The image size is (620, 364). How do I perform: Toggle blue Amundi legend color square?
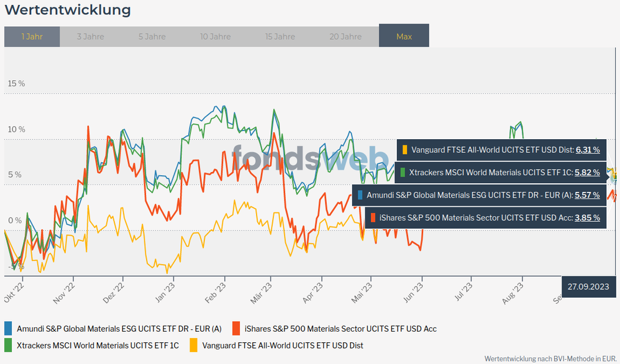pos(9,329)
